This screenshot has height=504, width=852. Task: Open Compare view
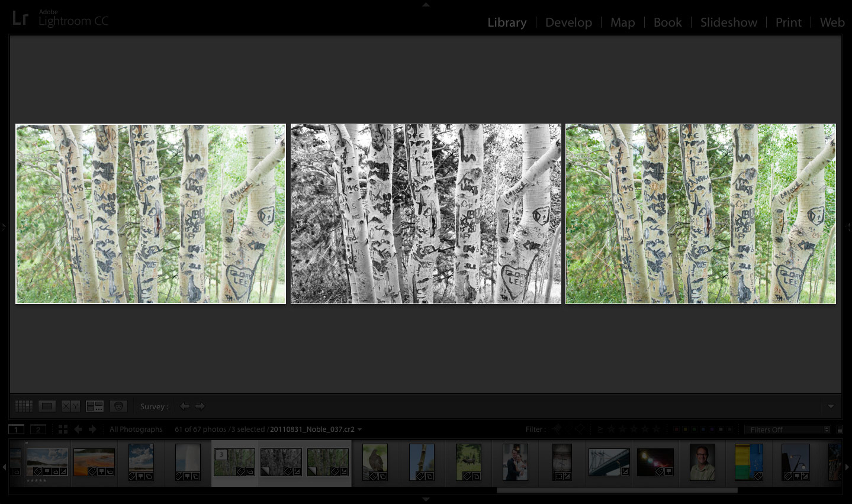70,406
